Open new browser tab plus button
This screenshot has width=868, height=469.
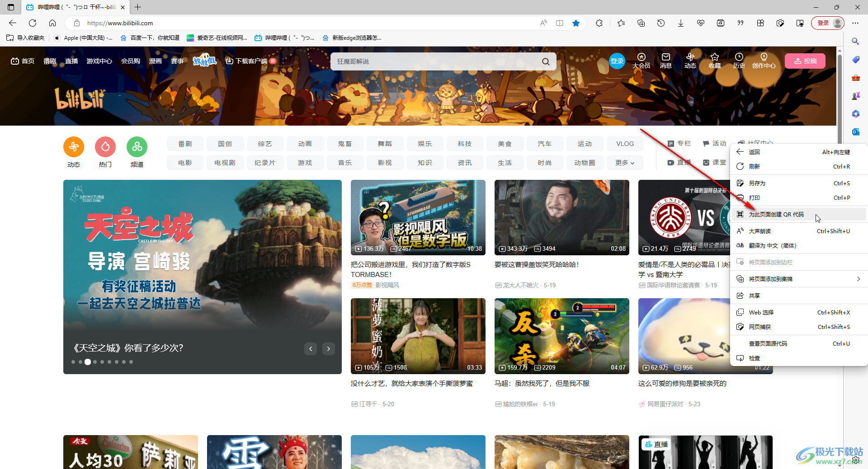[x=138, y=7]
